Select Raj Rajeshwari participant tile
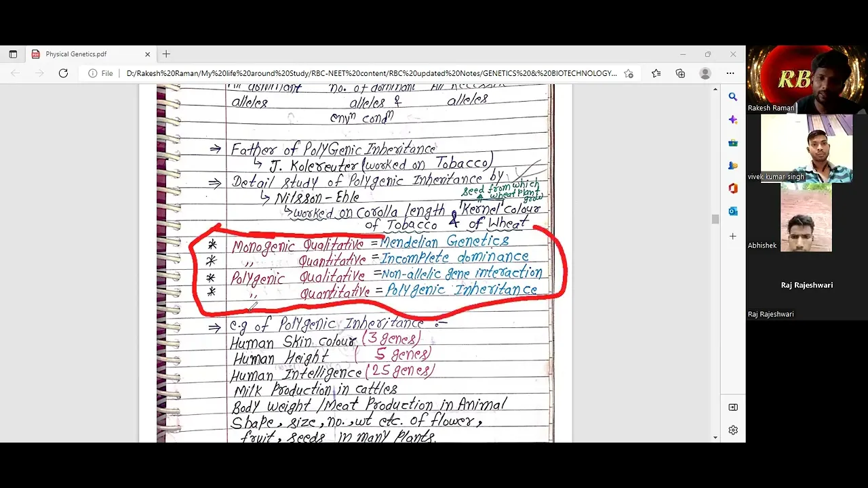868x488 pixels. click(807, 285)
